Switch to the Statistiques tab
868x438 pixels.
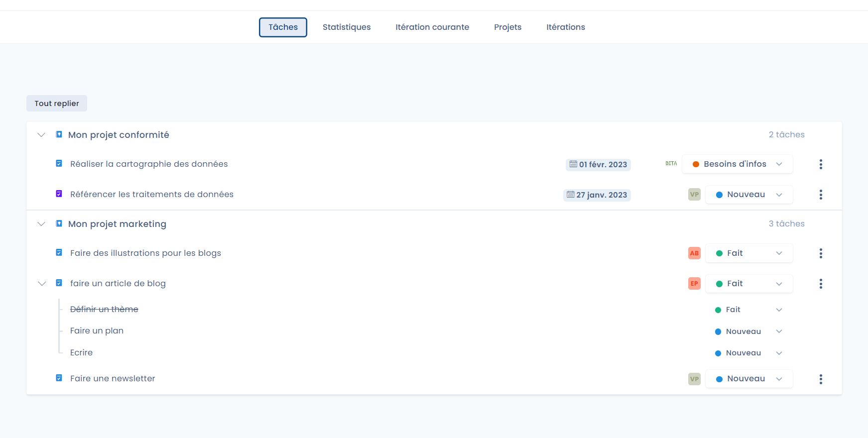pos(347,27)
